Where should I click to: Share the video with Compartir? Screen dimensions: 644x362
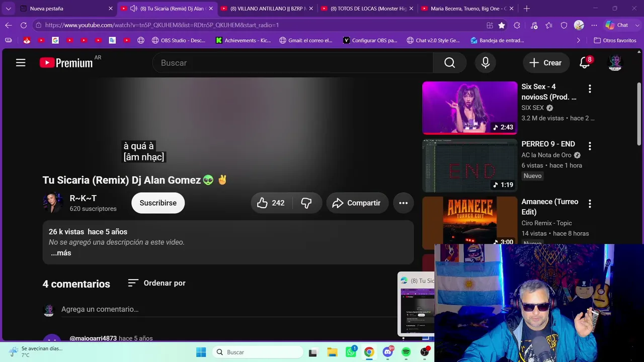point(357,203)
